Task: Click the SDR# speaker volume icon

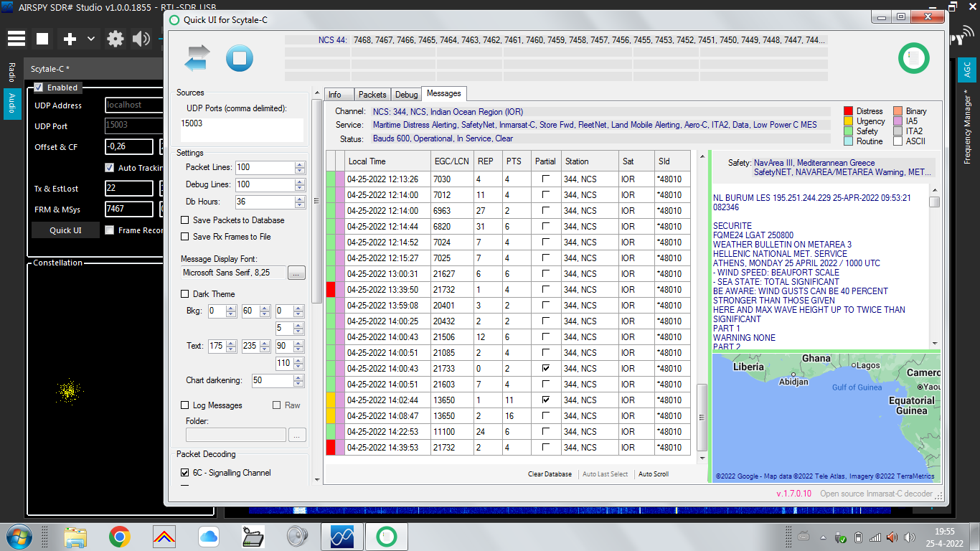Action: coord(141,39)
